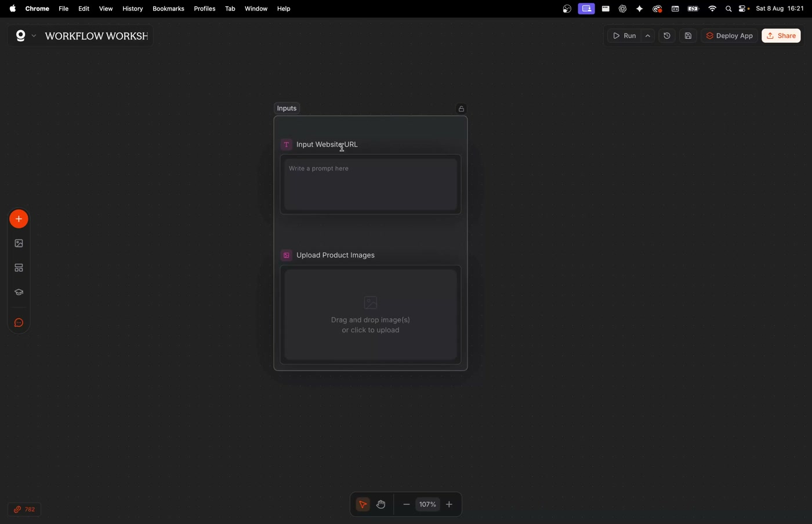Open Spotlight search in the menu bar

pyautogui.click(x=728, y=9)
